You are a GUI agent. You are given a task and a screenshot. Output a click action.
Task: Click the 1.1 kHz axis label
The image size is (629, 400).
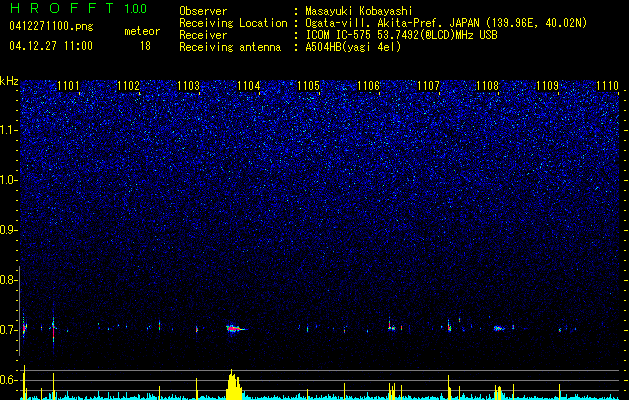pyautogui.click(x=8, y=130)
